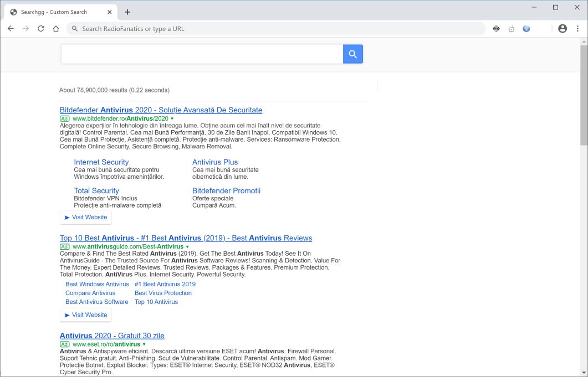
Task: Reload the current page
Action: [x=41, y=29]
